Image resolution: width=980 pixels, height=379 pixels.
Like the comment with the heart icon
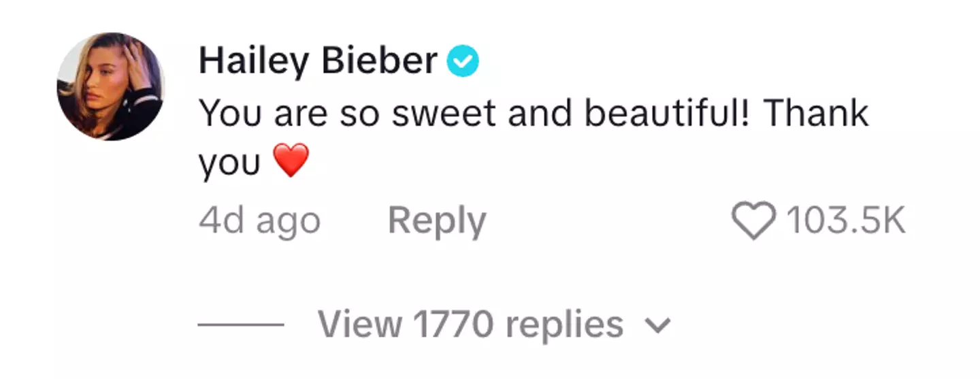click(753, 220)
